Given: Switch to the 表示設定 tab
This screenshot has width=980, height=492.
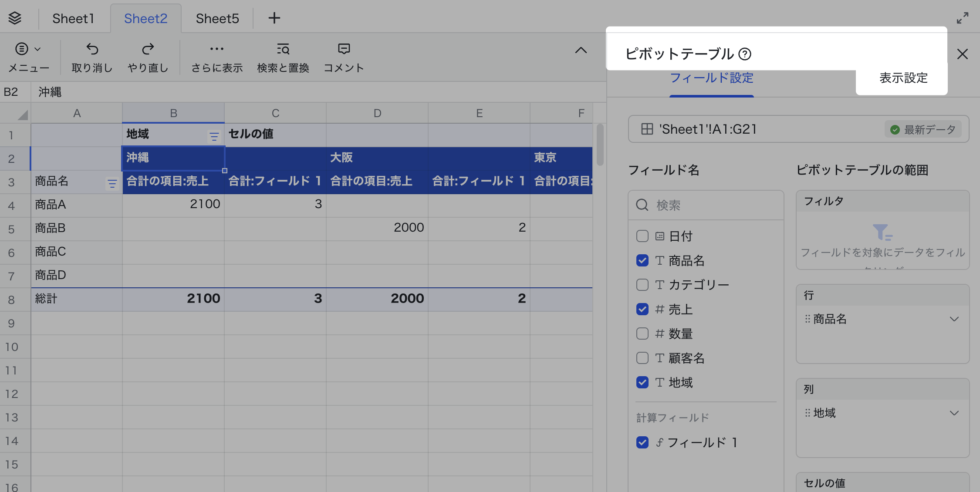Looking at the screenshot, I should tap(902, 78).
